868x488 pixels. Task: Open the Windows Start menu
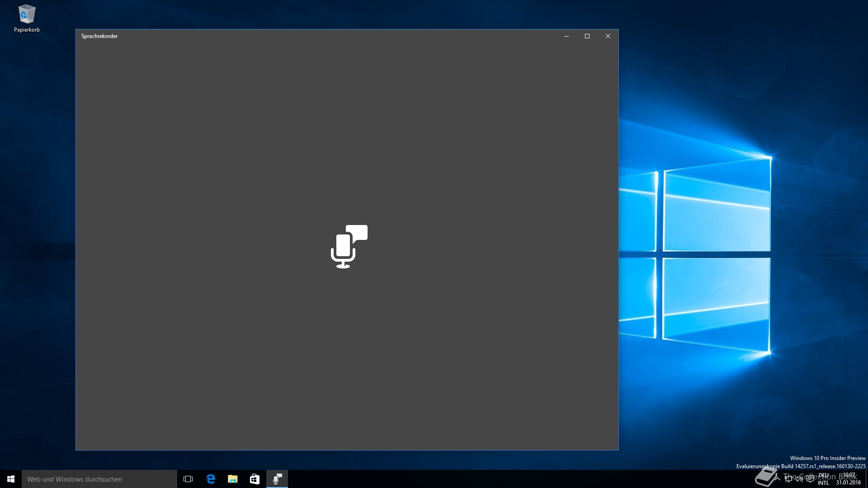(11, 479)
